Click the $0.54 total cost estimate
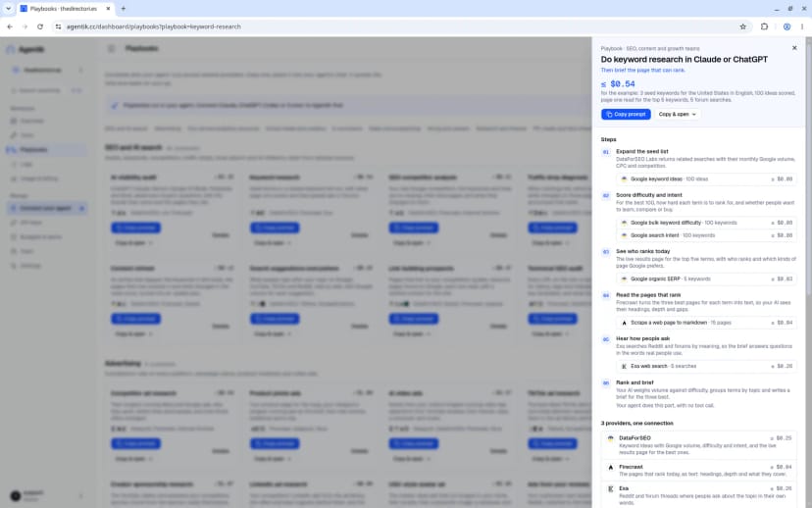This screenshot has height=508, width=812. coord(618,84)
